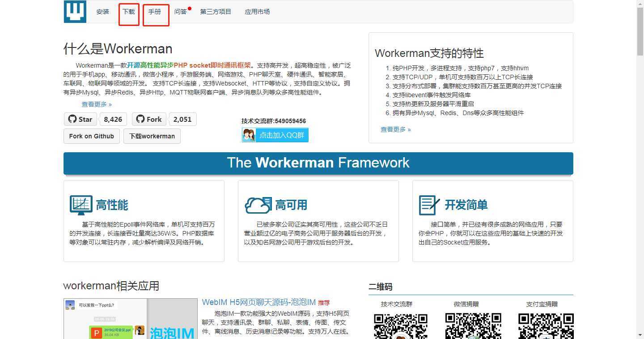This screenshot has width=644, height=339.
Task: Click the 高性能 heading
Action: (112, 205)
